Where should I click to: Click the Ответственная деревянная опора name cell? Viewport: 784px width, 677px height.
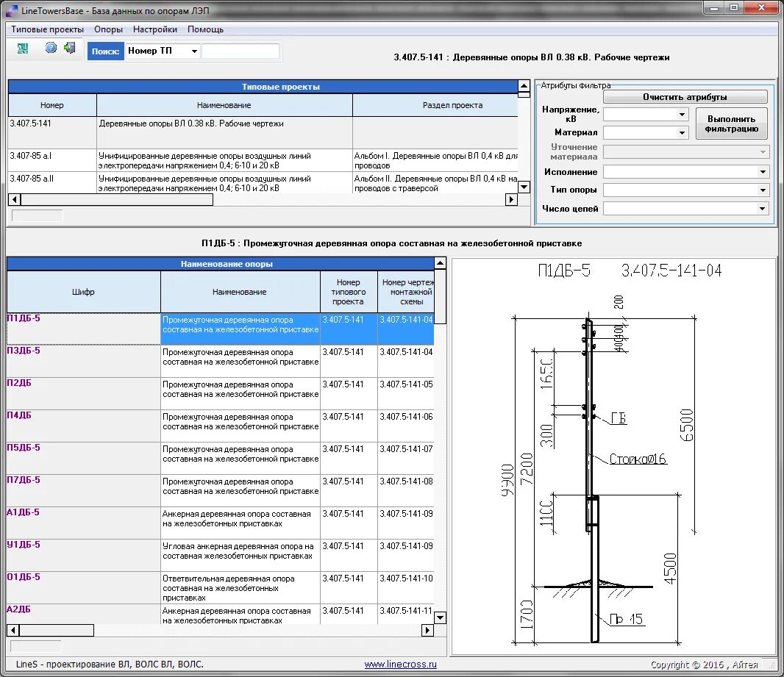[240, 587]
